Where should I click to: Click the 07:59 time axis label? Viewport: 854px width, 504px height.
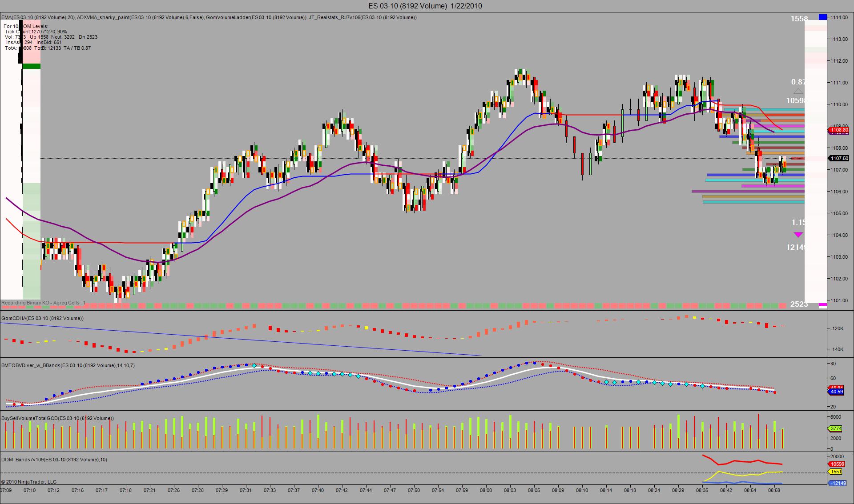(x=462, y=490)
